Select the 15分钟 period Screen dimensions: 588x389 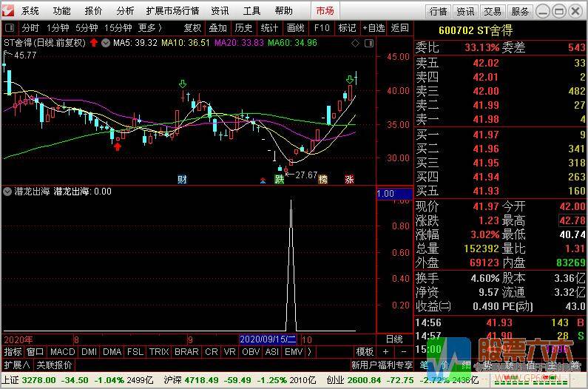click(118, 28)
